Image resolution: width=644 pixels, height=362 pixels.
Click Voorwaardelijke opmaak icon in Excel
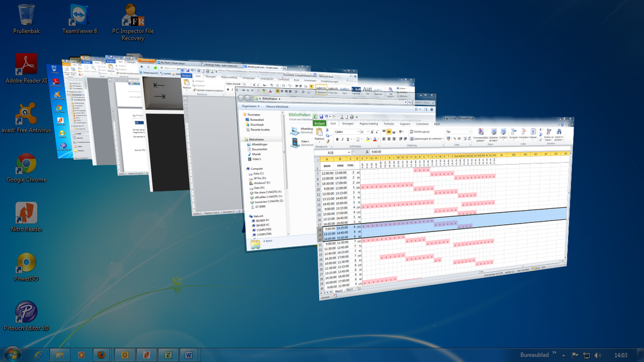pyautogui.click(x=481, y=132)
